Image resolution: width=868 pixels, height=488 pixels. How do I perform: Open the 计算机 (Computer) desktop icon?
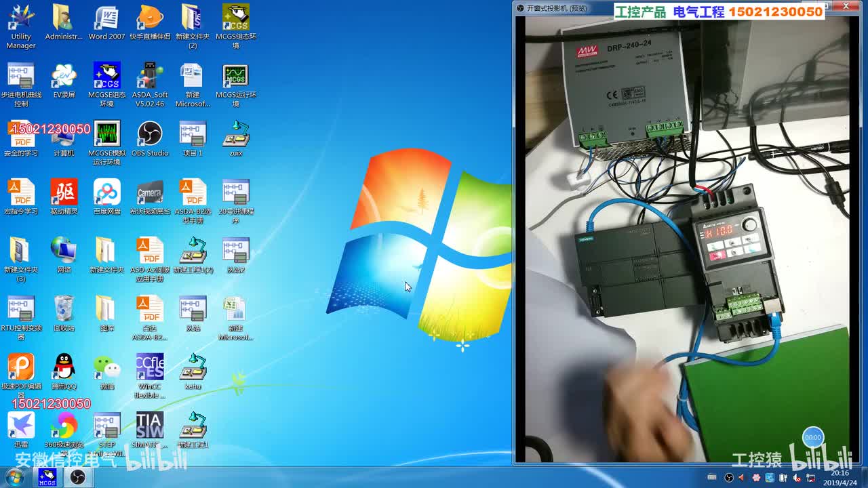point(64,140)
